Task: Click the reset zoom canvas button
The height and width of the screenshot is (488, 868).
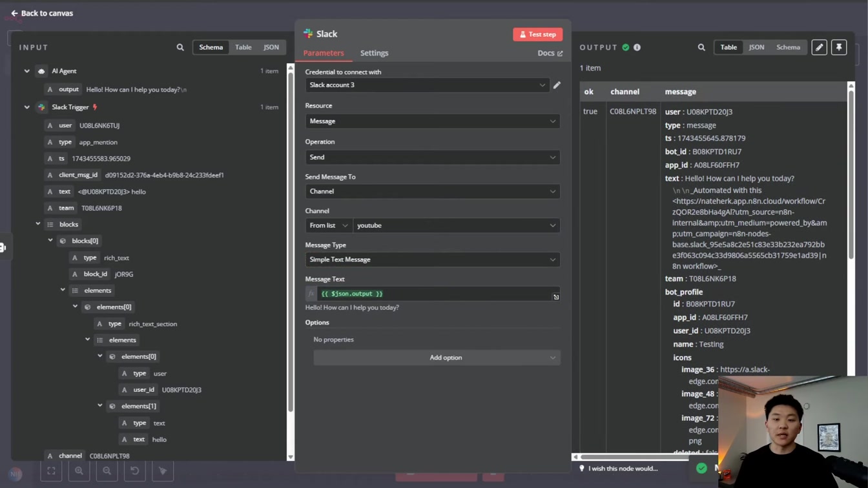Action: (x=134, y=471)
